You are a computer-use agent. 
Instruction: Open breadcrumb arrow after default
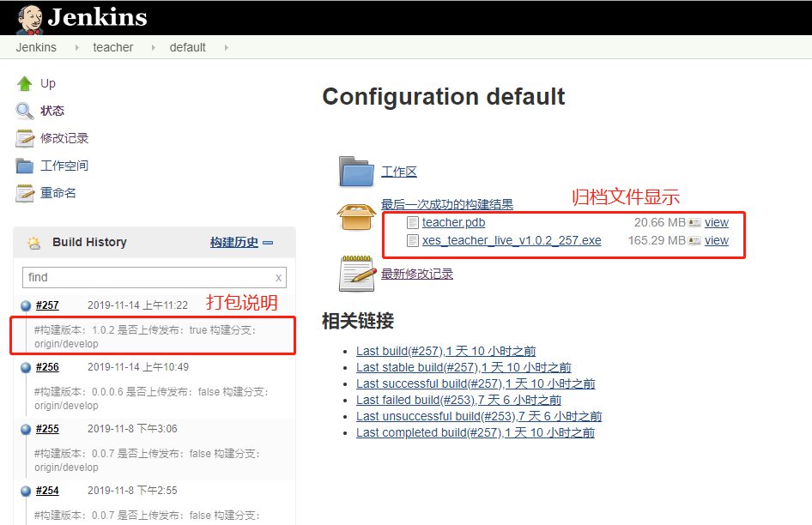[x=227, y=48]
